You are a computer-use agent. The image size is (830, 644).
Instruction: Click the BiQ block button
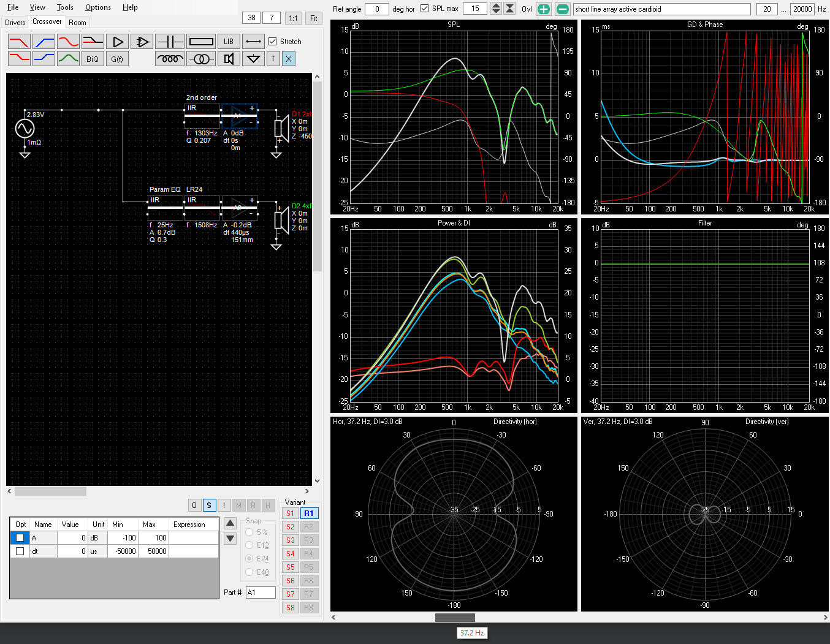coord(93,59)
